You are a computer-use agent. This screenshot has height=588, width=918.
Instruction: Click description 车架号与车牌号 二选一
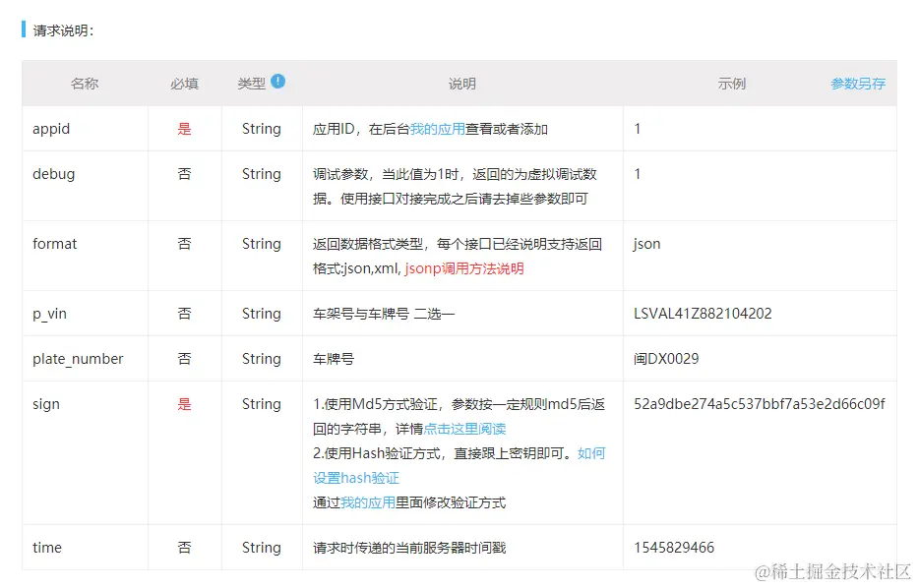(384, 314)
